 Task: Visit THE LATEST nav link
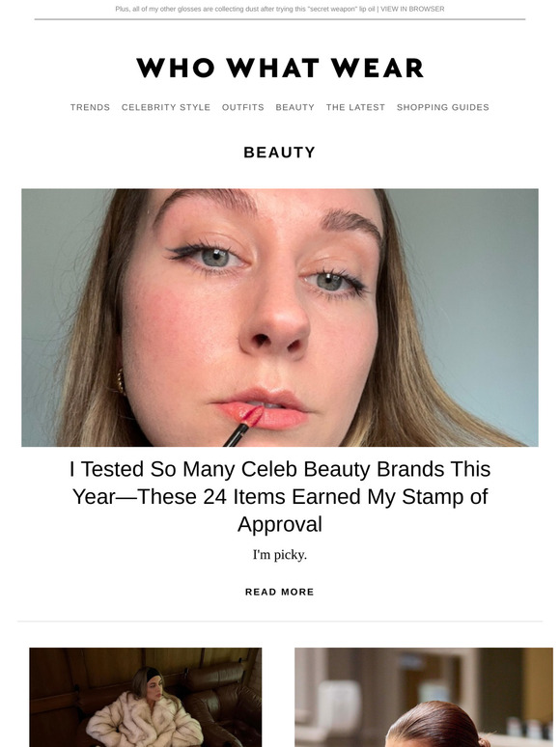click(x=355, y=107)
